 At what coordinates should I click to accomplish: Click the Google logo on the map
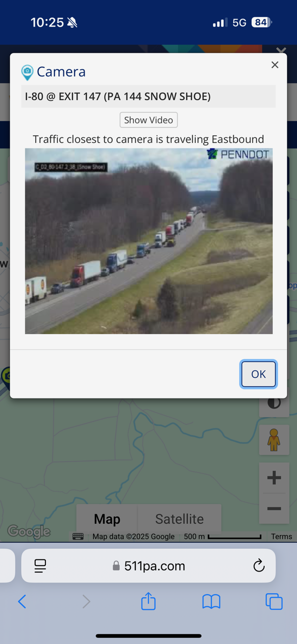[x=29, y=531]
